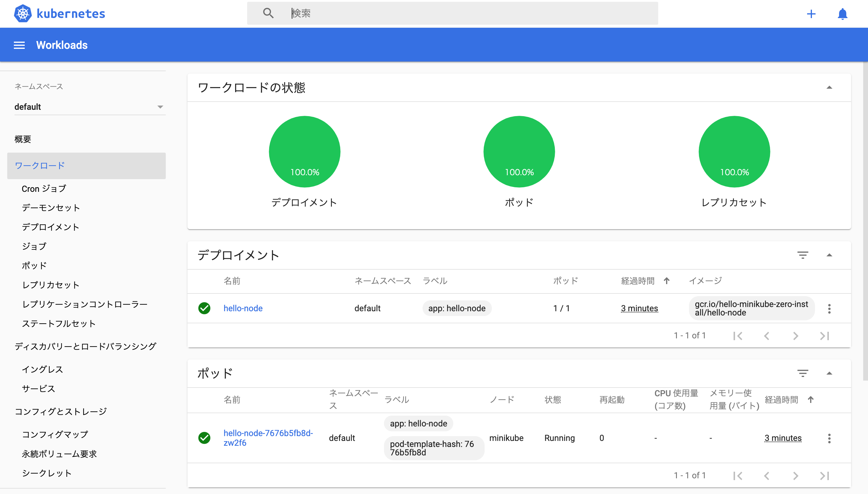Click the page vertical scrollbar
Image resolution: width=868 pixels, height=494 pixels.
coord(865,220)
